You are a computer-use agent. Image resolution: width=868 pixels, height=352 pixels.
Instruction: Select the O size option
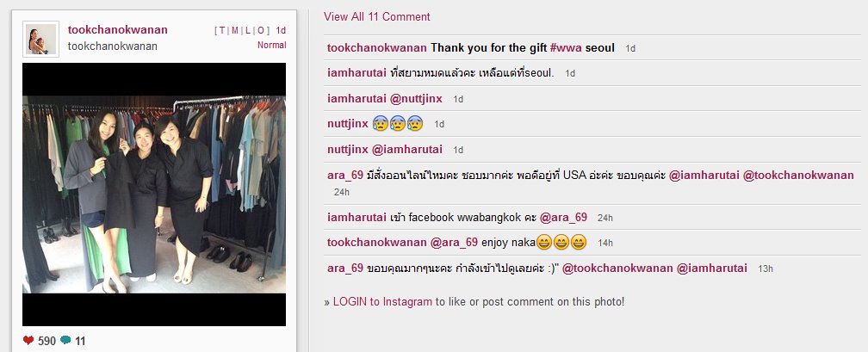[261, 30]
